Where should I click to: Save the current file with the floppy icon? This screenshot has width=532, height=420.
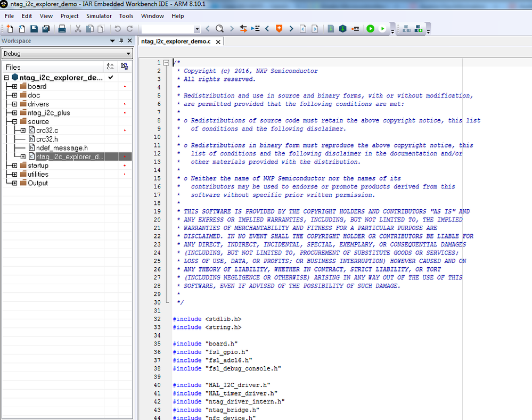[x=34, y=29]
